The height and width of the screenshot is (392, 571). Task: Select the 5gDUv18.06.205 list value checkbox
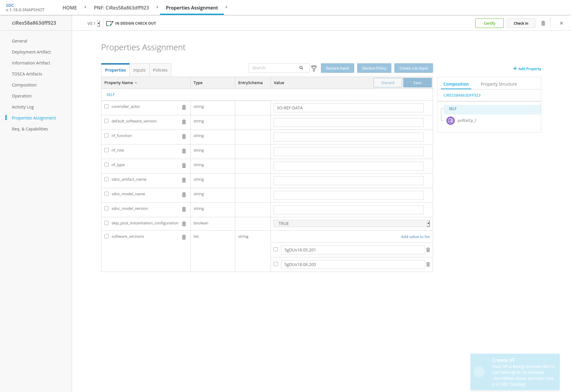[x=276, y=264]
